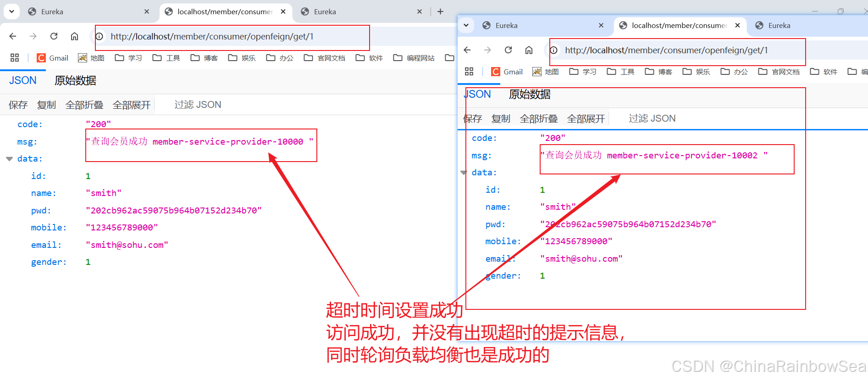Collapse the data node in right JSON viewer

(464, 173)
